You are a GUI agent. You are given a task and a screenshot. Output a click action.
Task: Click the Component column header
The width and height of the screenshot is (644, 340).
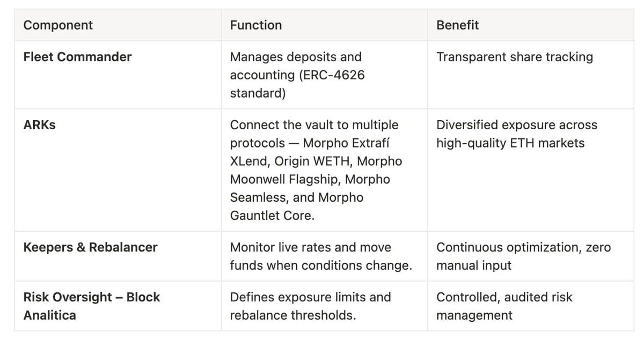point(58,25)
